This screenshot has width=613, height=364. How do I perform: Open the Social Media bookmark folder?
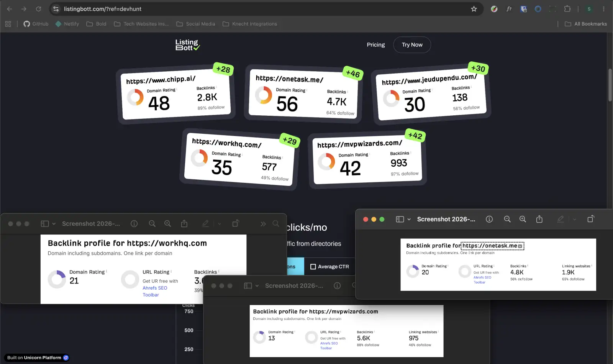(196, 24)
